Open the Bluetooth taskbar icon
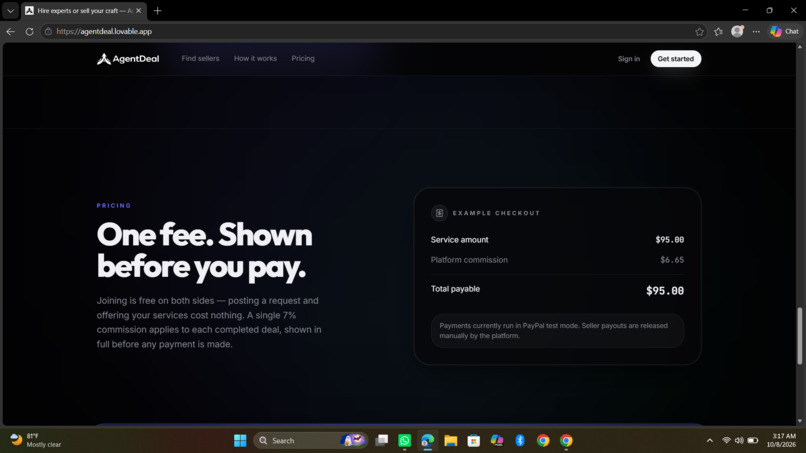Screen dimensions: 806x453 [520, 441]
